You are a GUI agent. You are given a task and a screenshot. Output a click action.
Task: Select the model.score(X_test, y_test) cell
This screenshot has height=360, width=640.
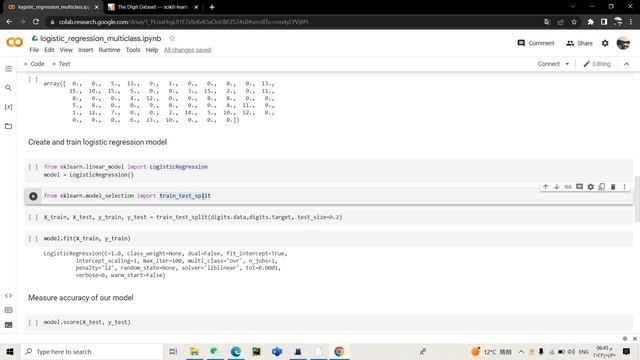pos(329,322)
